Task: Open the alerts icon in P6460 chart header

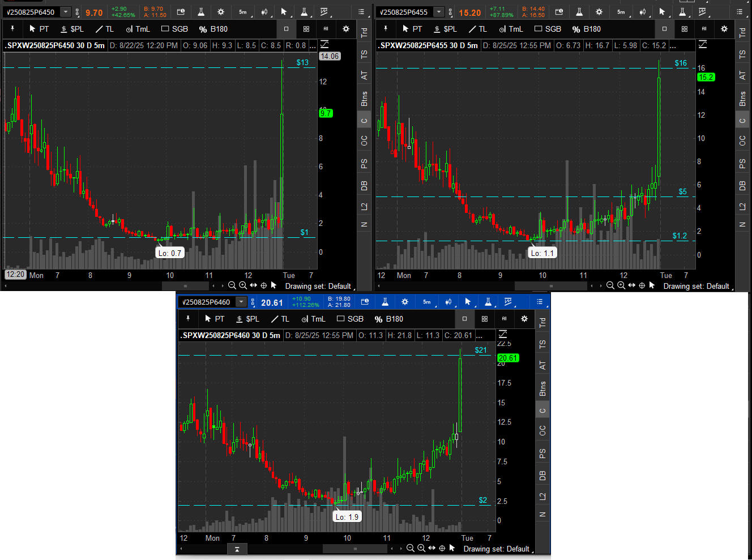Action: coord(365,302)
